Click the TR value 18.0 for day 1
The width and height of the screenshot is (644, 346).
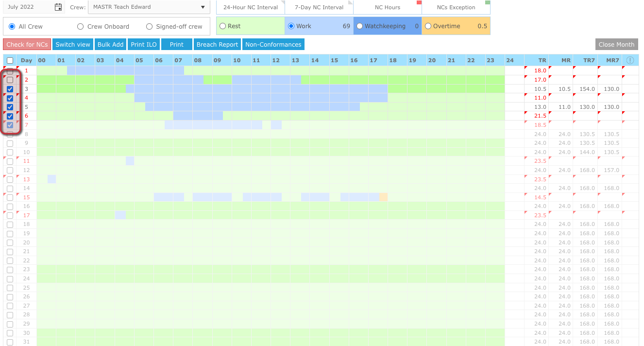[x=540, y=71]
